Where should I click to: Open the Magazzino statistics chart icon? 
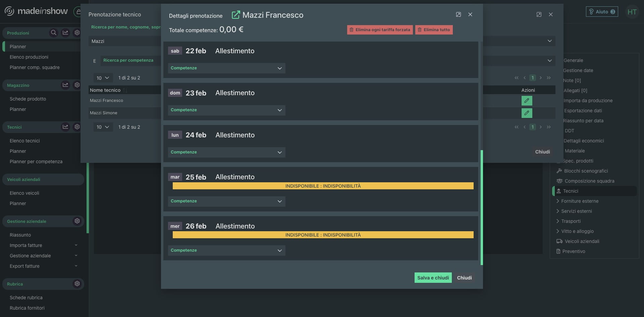65,85
